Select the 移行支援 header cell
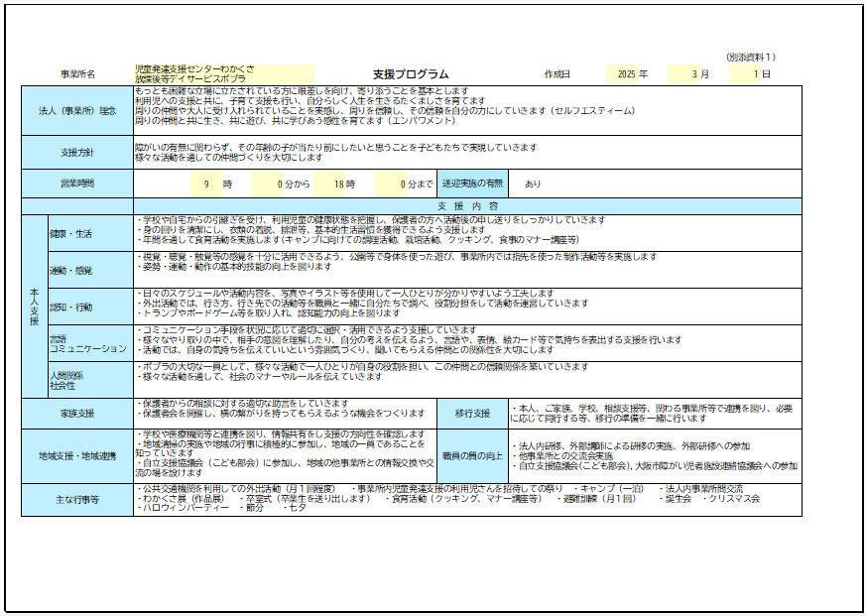The height and width of the screenshot is (616, 867). click(x=472, y=413)
